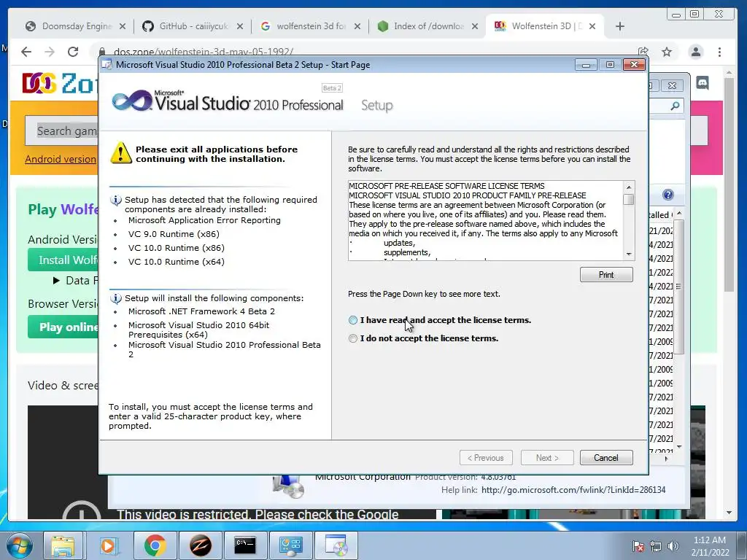Click the disabled Previous button
The image size is (747, 560).
pos(486,458)
